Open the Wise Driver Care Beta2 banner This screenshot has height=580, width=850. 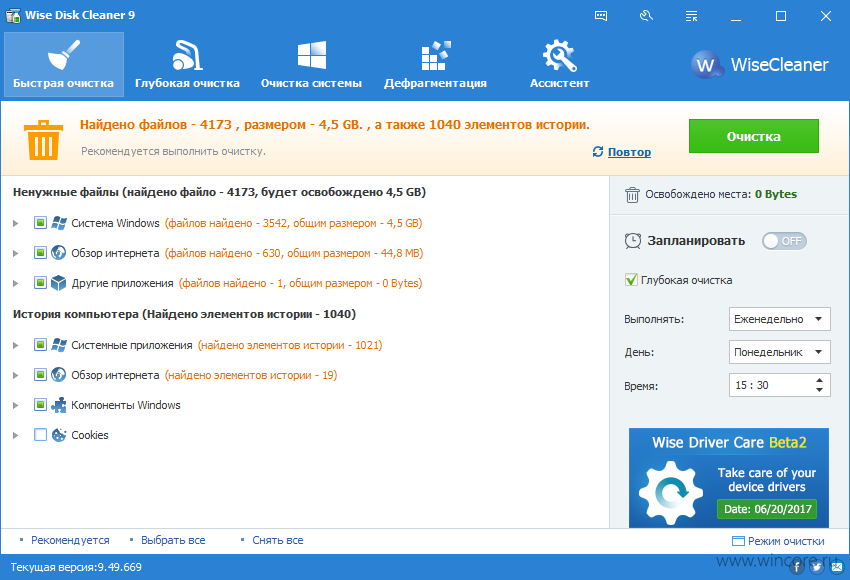729,478
